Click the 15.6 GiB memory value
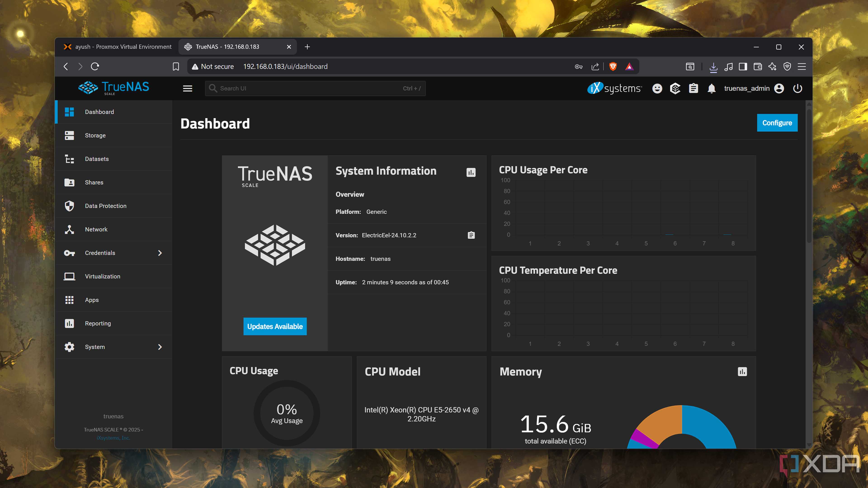Viewport: 868px width, 488px height. click(x=556, y=424)
